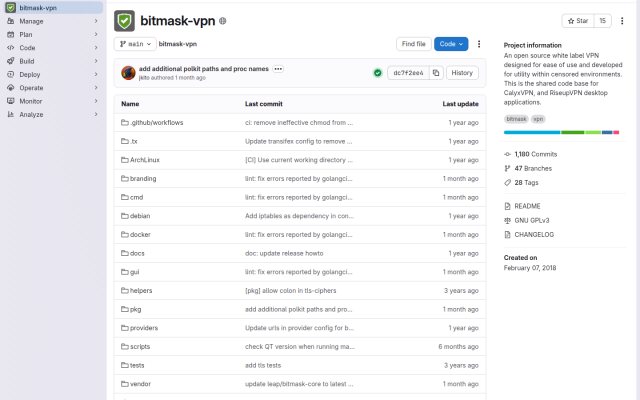The image size is (640, 400).
Task: Open the Operate sidebar icon
Action: point(11,88)
